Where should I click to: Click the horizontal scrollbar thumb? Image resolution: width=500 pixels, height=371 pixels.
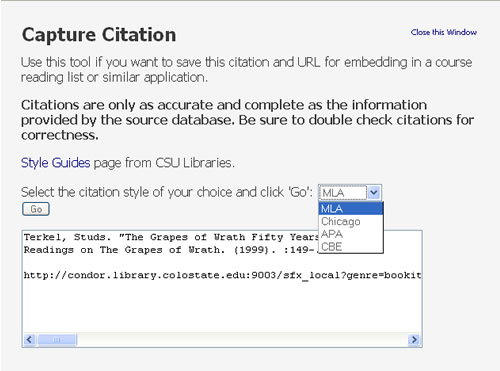pyautogui.click(x=57, y=340)
